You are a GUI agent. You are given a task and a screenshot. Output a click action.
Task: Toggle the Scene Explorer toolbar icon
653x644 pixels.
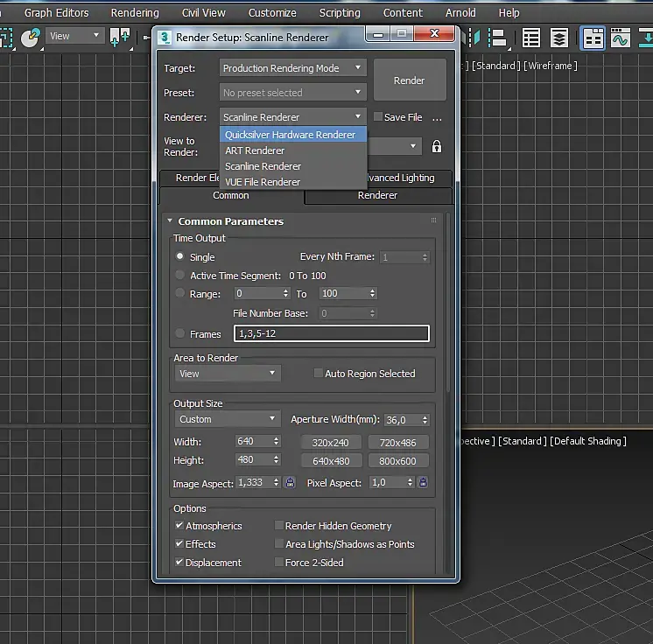[531, 38]
